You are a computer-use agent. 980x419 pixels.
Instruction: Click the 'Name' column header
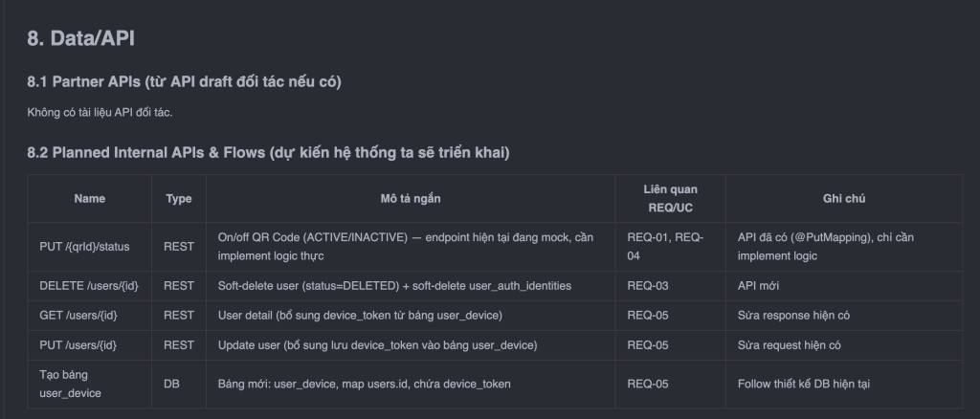(89, 199)
